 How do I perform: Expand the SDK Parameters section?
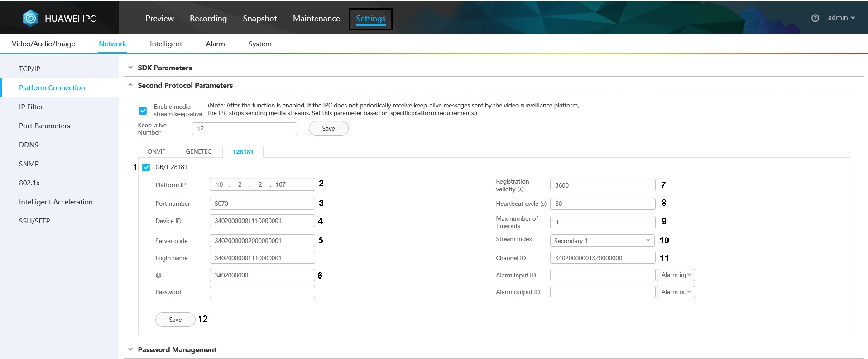point(130,68)
